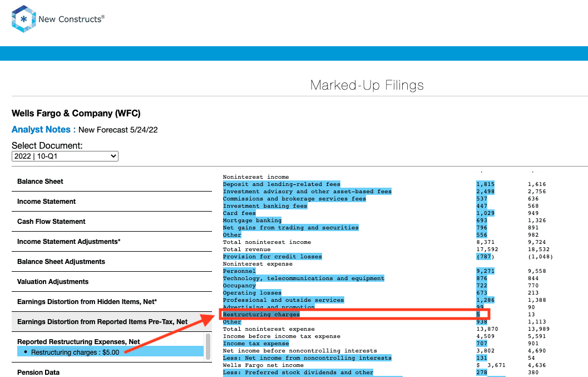The width and height of the screenshot is (588, 377).
Task: Click highlighted Restructuring charges line in filing
Action: tap(261, 315)
